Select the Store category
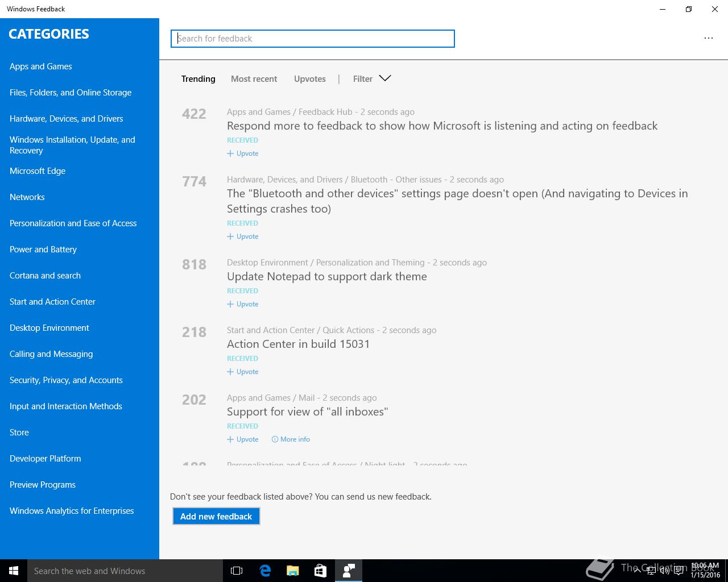Screen dimensions: 728x582 [x=19, y=433]
